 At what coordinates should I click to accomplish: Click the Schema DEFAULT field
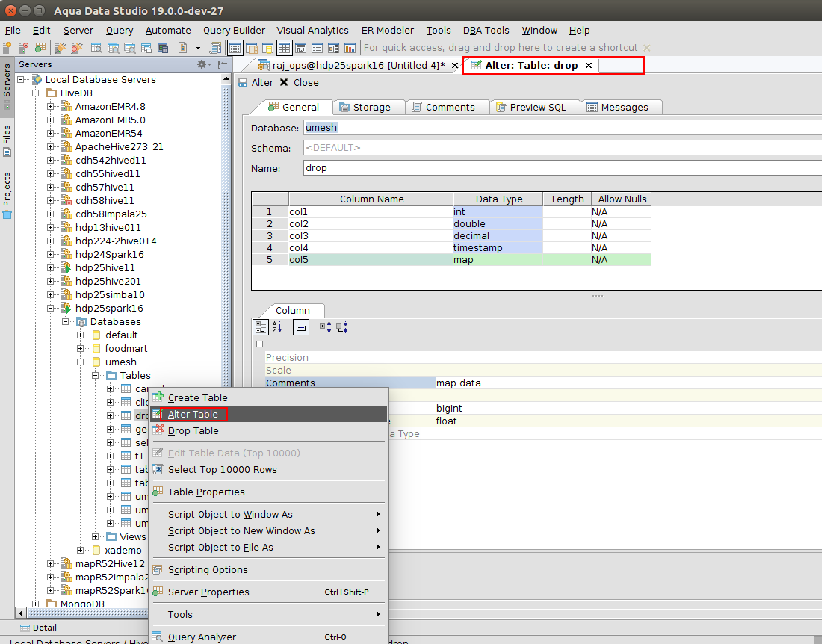point(563,148)
